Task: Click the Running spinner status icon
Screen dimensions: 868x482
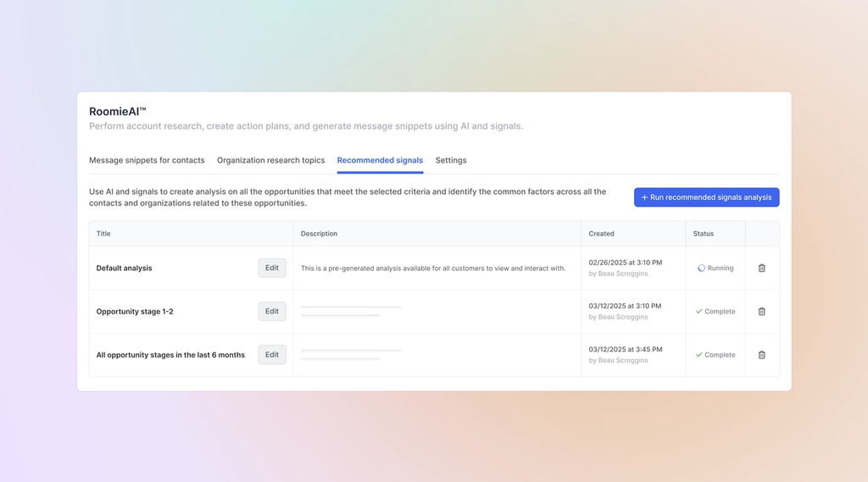Action: pos(701,268)
